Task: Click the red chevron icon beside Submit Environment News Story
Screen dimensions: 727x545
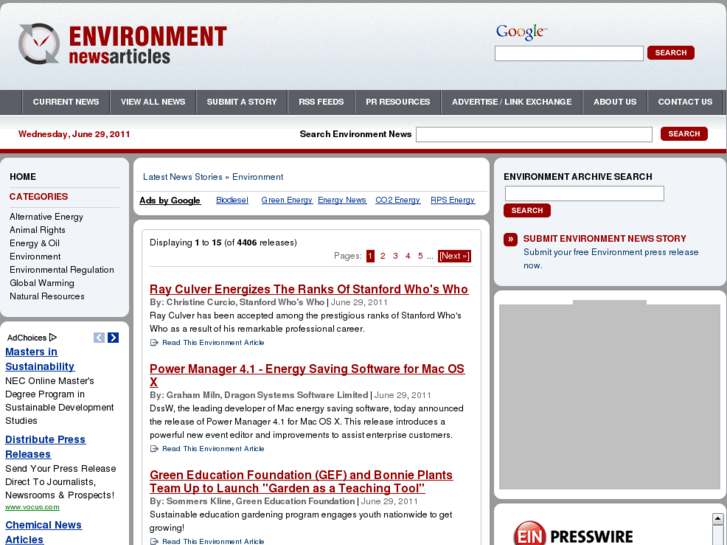Action: tap(510, 239)
